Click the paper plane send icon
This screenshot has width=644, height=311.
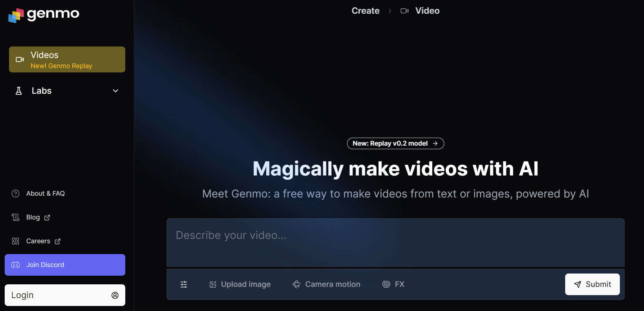click(577, 284)
